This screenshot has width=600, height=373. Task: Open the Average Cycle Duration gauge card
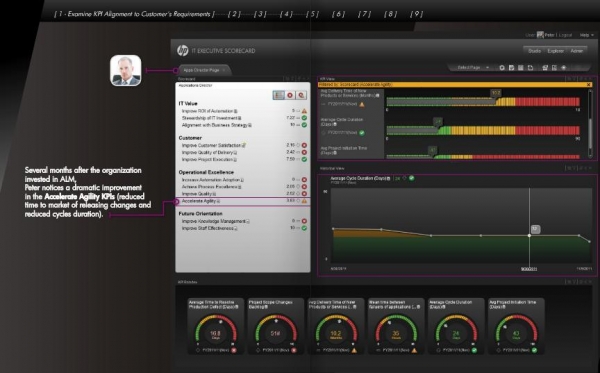click(x=456, y=326)
